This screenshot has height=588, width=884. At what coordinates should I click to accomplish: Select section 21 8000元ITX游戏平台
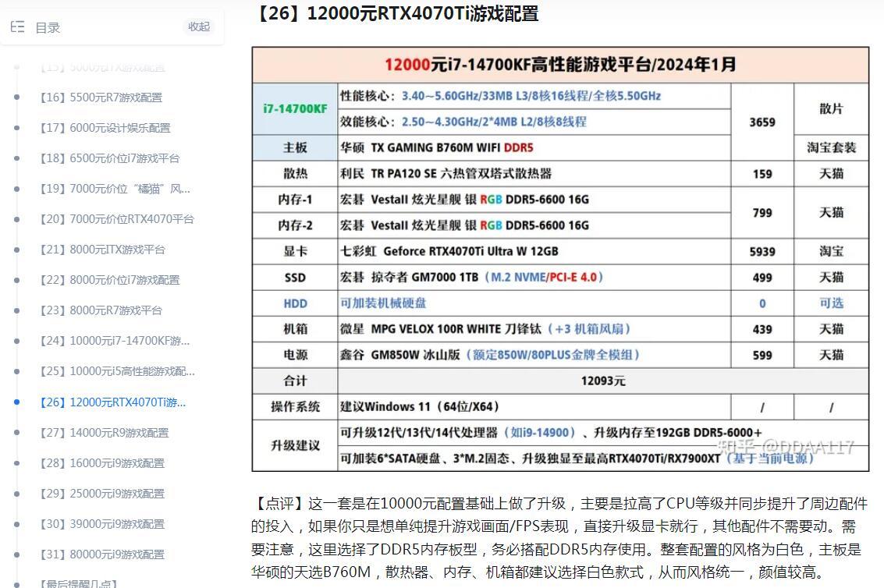coord(102,250)
